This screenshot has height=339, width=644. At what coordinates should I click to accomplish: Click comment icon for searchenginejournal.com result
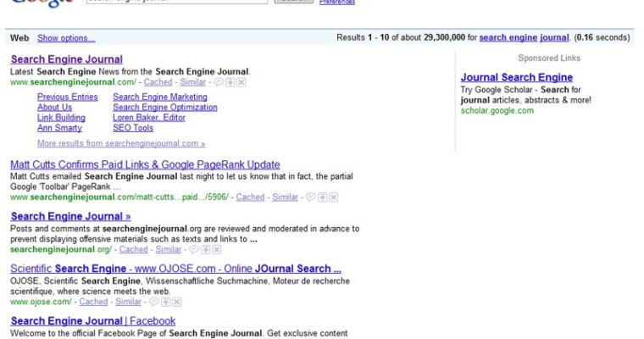pyautogui.click(x=219, y=82)
